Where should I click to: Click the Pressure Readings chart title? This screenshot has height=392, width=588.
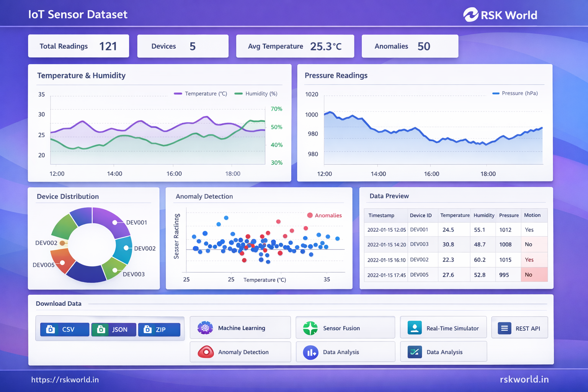(x=336, y=75)
